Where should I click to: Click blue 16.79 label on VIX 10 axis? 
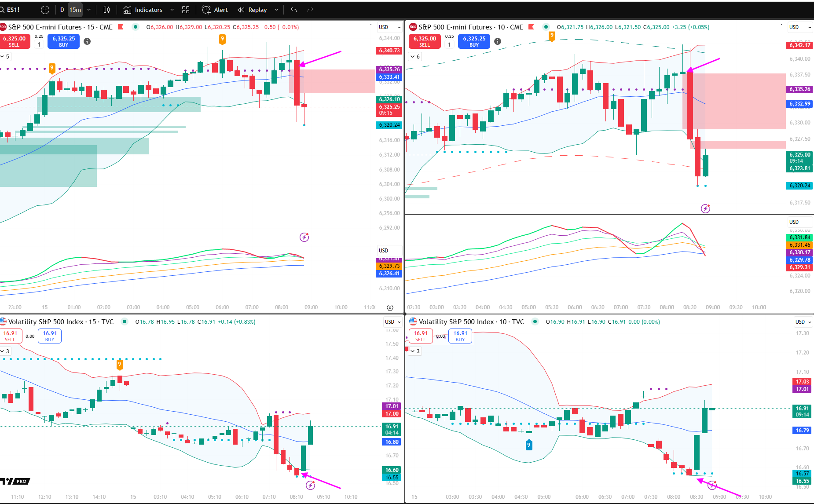point(802,431)
